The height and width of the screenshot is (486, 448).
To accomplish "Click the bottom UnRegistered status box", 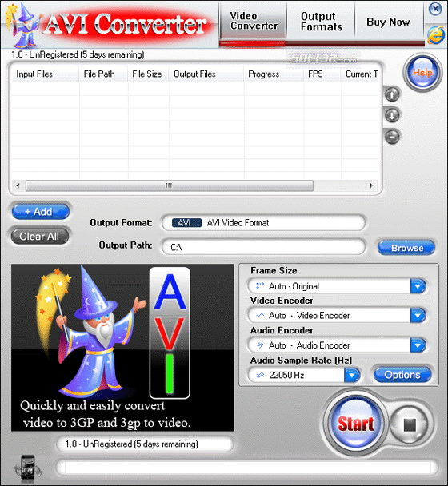I will (x=145, y=444).
